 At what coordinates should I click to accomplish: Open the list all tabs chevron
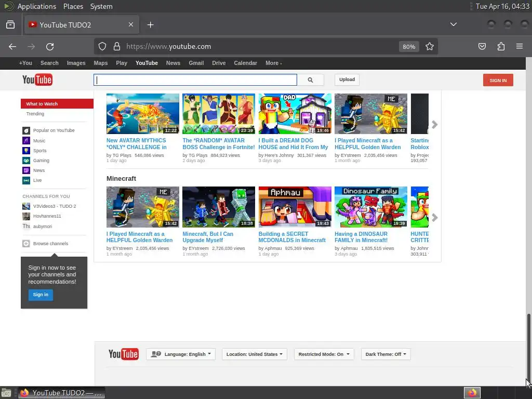pyautogui.click(x=453, y=24)
